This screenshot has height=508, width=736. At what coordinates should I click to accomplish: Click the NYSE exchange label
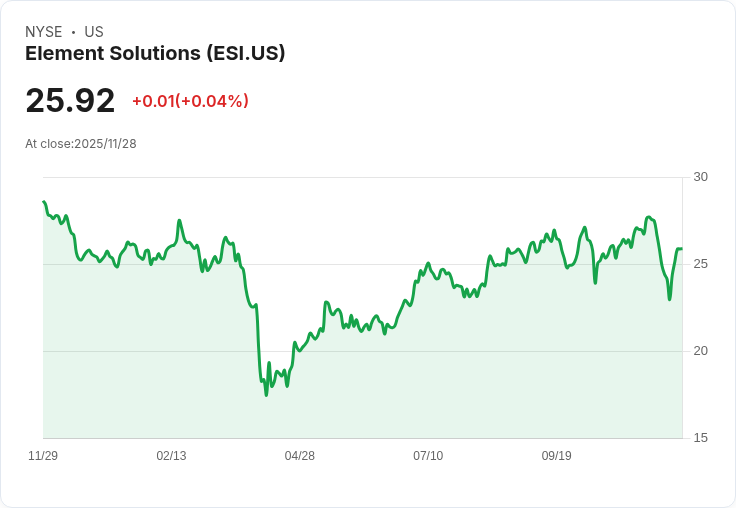(44, 32)
